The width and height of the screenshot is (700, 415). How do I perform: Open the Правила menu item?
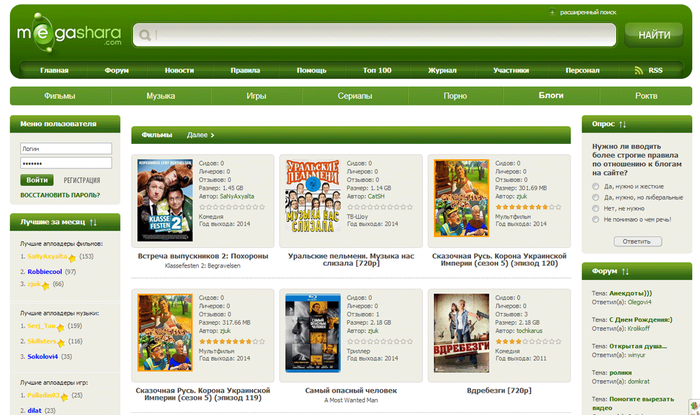[245, 71]
